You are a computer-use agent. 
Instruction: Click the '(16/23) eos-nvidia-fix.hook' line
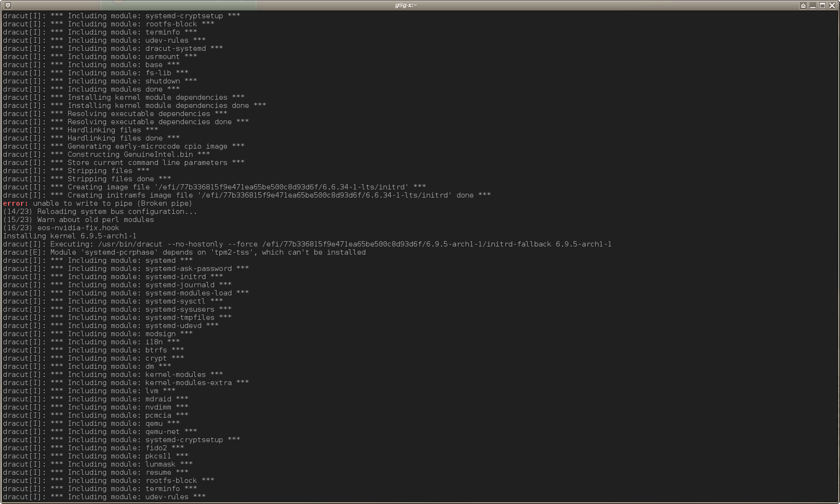click(61, 228)
